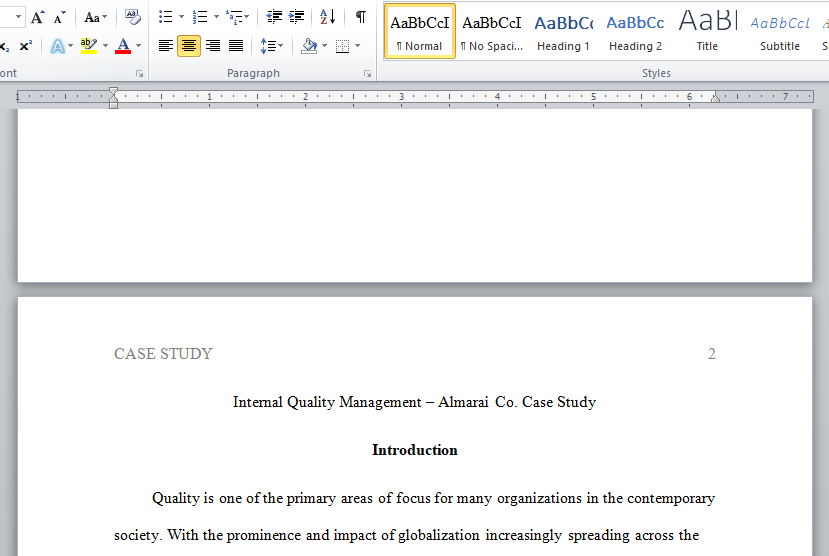
Task: Click the Grow Font button
Action: click(37, 17)
